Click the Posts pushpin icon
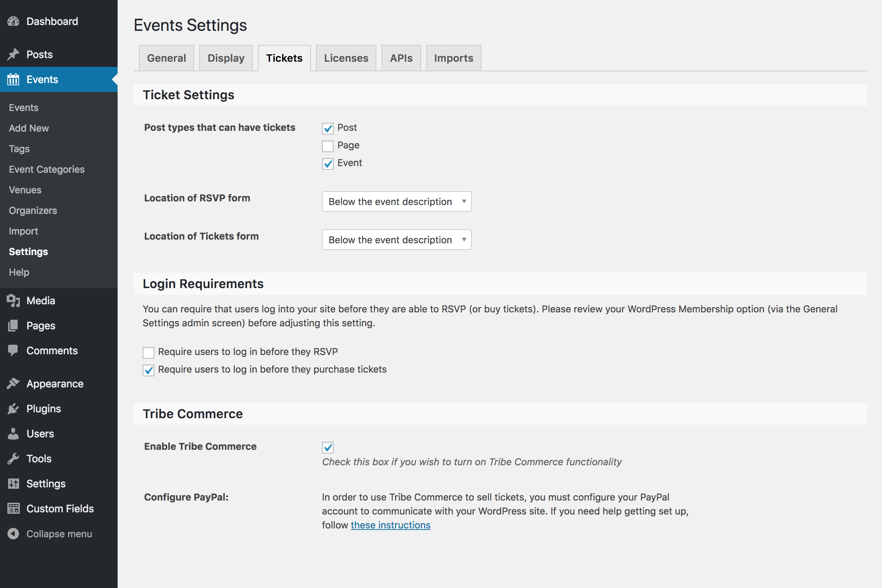Viewport: 882px width, 588px height. click(13, 54)
